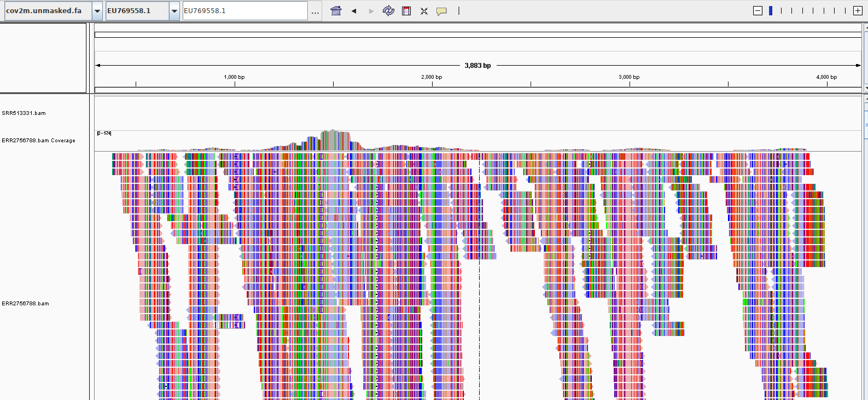Click the blue zoom level handle
This screenshot has height=400, width=868.
pyautogui.click(x=771, y=10)
